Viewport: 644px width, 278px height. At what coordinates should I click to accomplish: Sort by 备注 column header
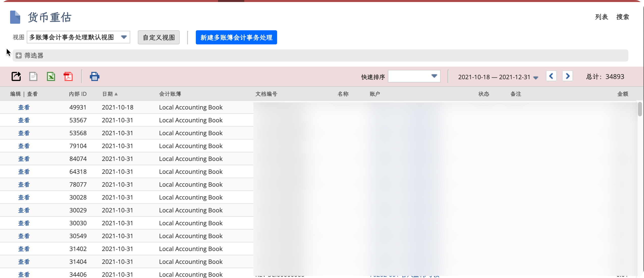click(516, 94)
